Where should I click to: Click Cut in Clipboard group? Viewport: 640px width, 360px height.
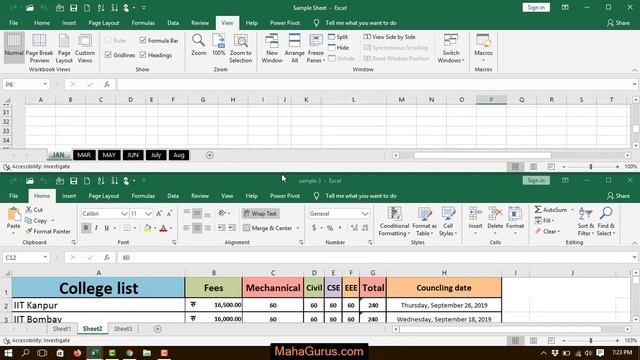click(x=34, y=209)
